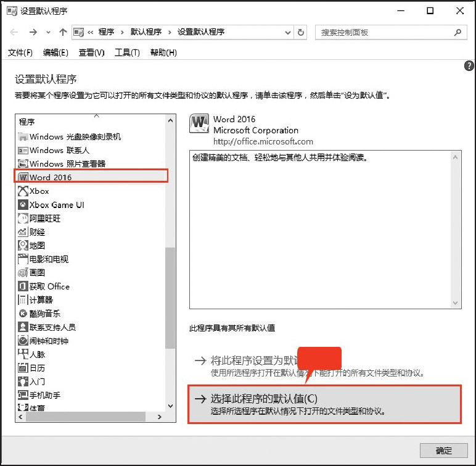
Task: Click the 程序 breadcrumb
Action: [x=106, y=32]
